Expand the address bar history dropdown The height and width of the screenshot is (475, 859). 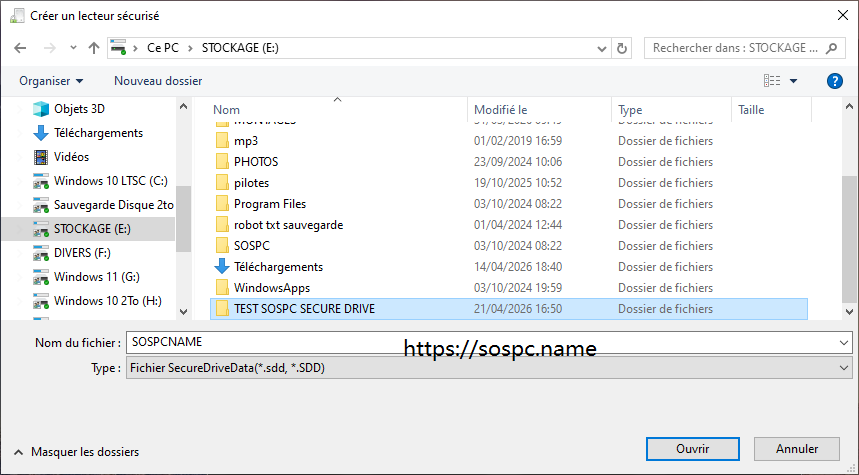(601, 48)
